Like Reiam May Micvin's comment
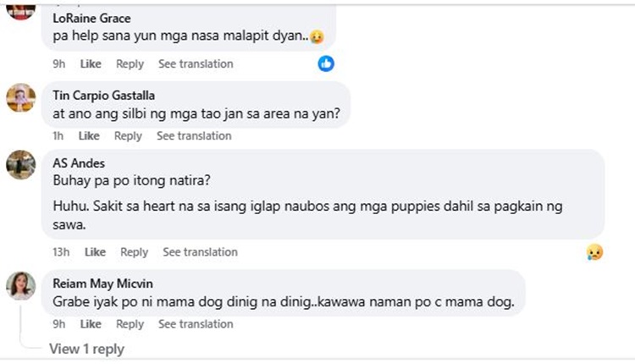 pyautogui.click(x=91, y=323)
